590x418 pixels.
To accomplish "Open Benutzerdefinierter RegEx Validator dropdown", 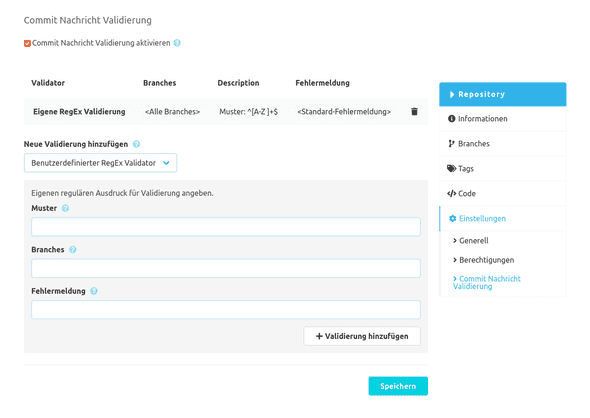I will [100, 163].
